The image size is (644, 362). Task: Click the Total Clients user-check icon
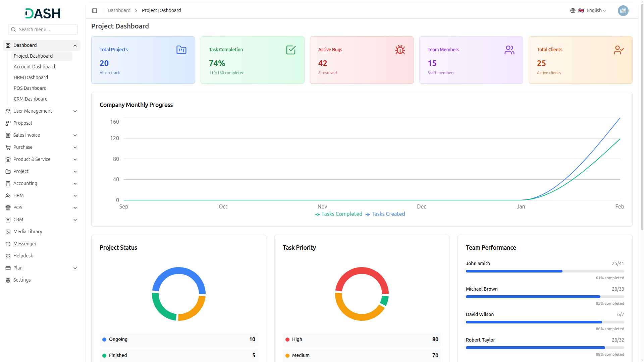[x=619, y=50]
